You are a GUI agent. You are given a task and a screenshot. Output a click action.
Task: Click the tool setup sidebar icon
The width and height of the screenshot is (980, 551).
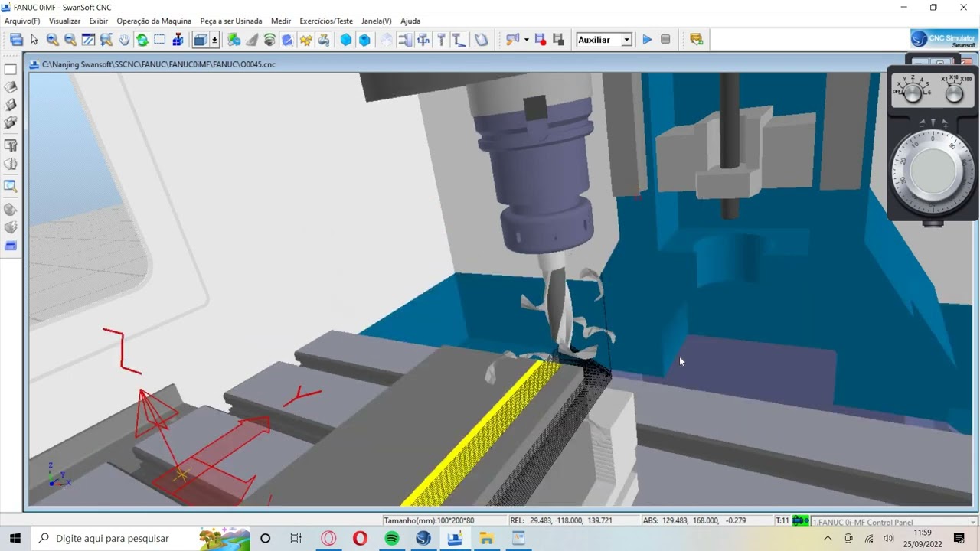(11, 145)
